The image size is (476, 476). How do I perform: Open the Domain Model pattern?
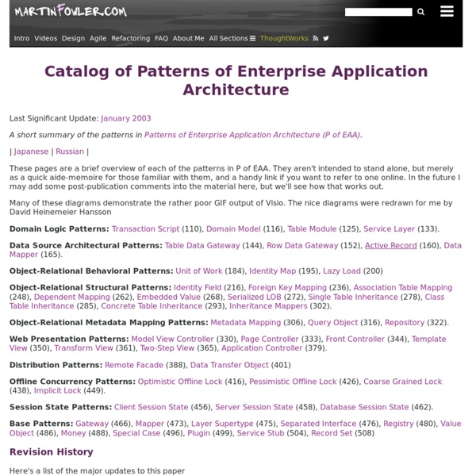pos(233,229)
